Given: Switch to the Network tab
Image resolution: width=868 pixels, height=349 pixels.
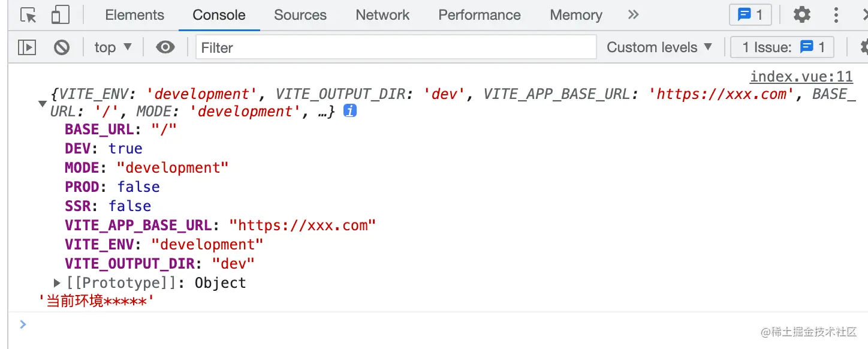Looking at the screenshot, I should 382,15.
